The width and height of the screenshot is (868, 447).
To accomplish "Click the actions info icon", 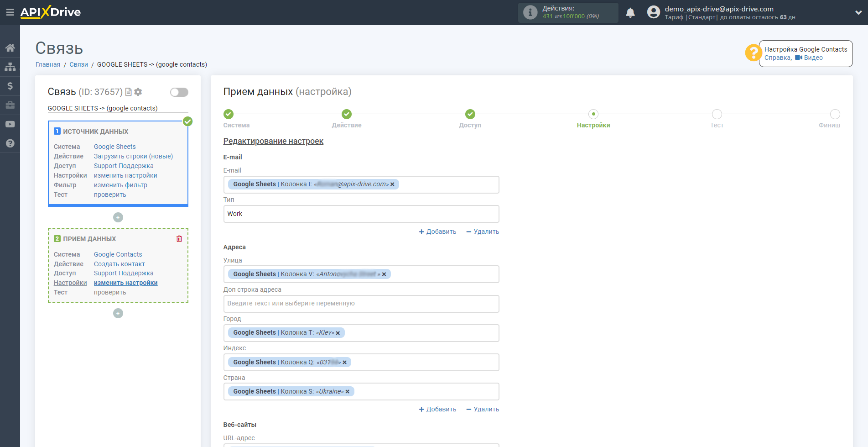I will coord(530,12).
